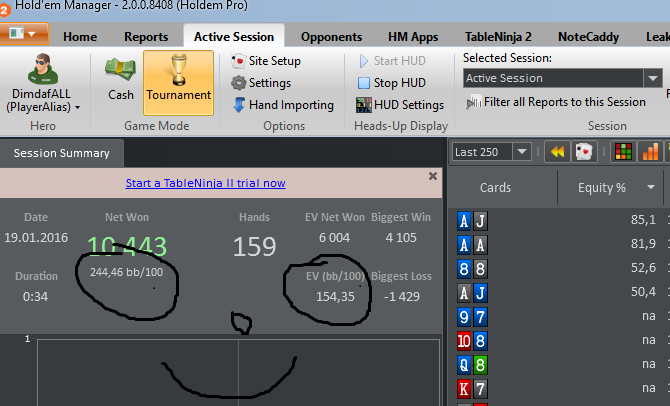Click the Duration value 0:34
The width and height of the screenshot is (670, 406).
35,297
